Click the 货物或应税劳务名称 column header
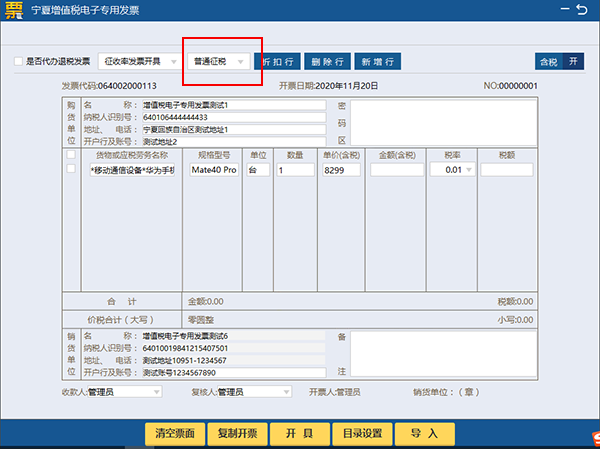 coord(132,155)
